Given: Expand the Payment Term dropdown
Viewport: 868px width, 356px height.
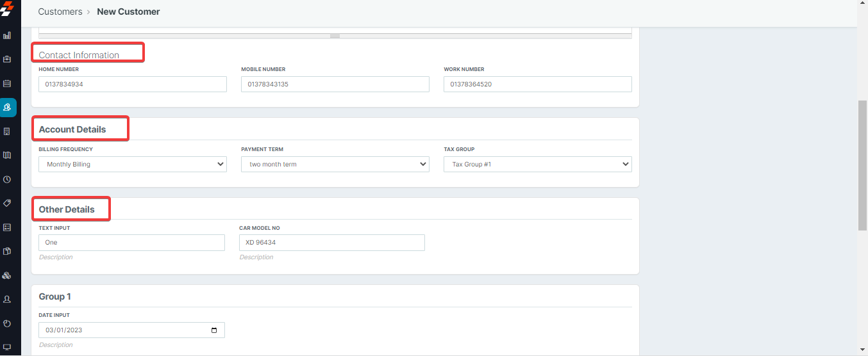Looking at the screenshot, I should 335,165.
